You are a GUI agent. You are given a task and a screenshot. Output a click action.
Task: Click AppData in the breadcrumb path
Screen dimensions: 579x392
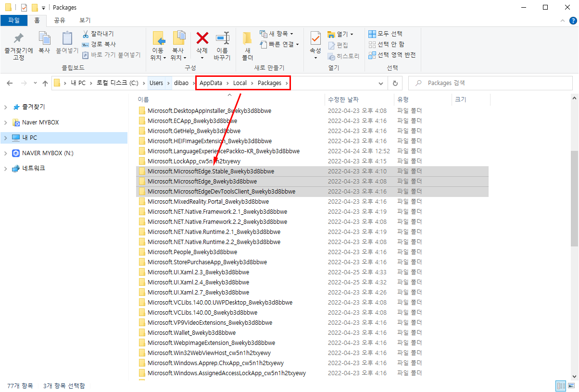211,83
